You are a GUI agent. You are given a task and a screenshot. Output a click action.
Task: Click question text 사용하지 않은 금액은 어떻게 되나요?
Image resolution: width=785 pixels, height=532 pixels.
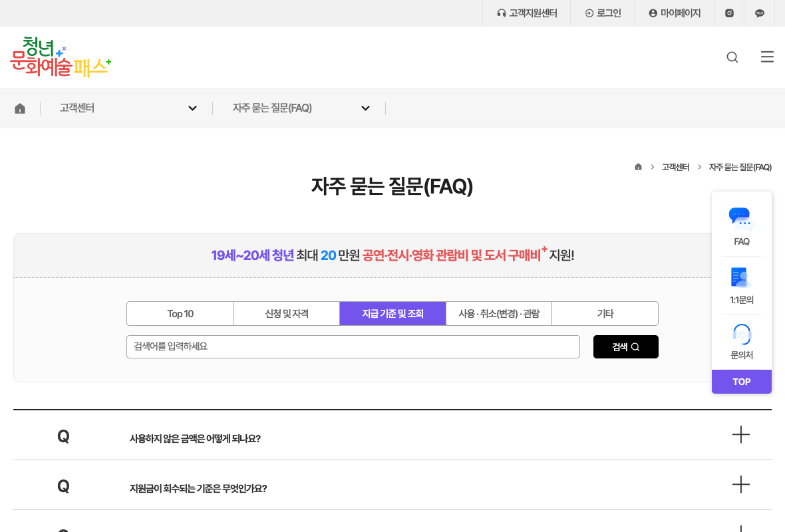[195, 438]
